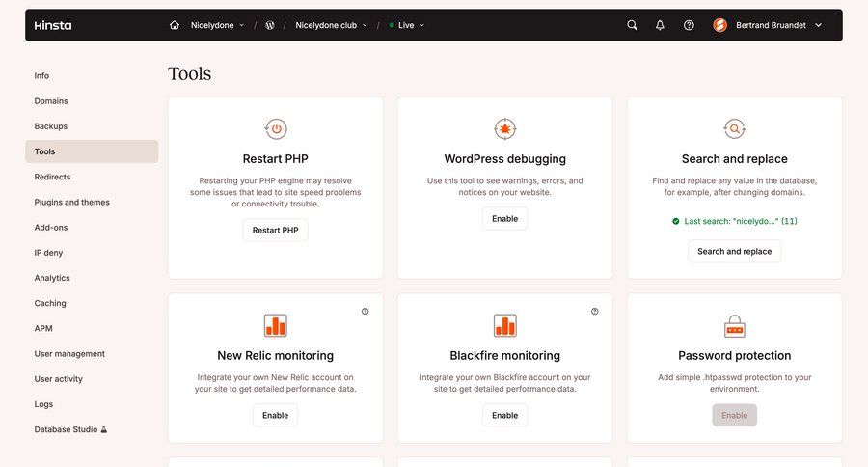Screen dimensions: 868x467
Task: Click Bertrand Bruandet user name
Action: coord(771,25)
